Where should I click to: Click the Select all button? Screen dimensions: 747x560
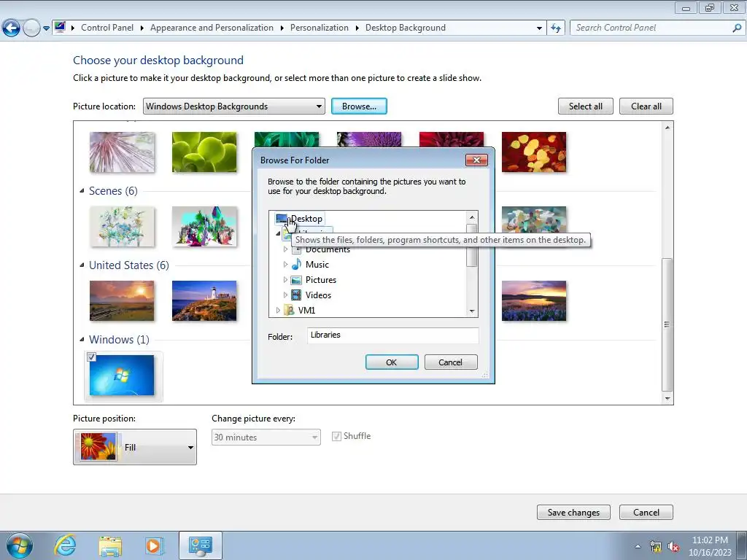pos(586,106)
